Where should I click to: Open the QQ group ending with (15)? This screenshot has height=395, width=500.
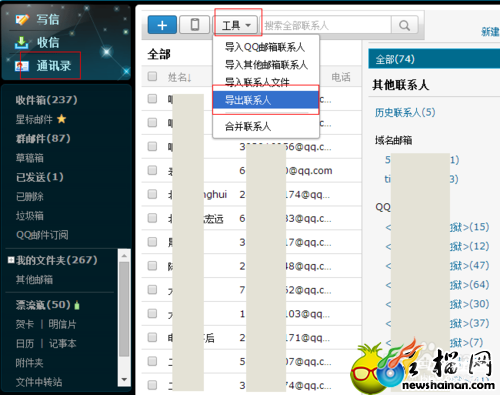pos(437,227)
